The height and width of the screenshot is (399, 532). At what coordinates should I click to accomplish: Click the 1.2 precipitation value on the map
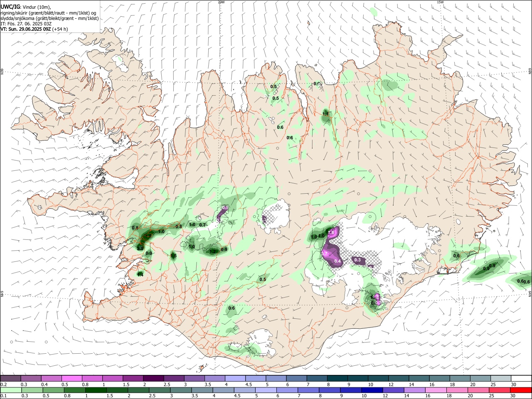click(213, 251)
